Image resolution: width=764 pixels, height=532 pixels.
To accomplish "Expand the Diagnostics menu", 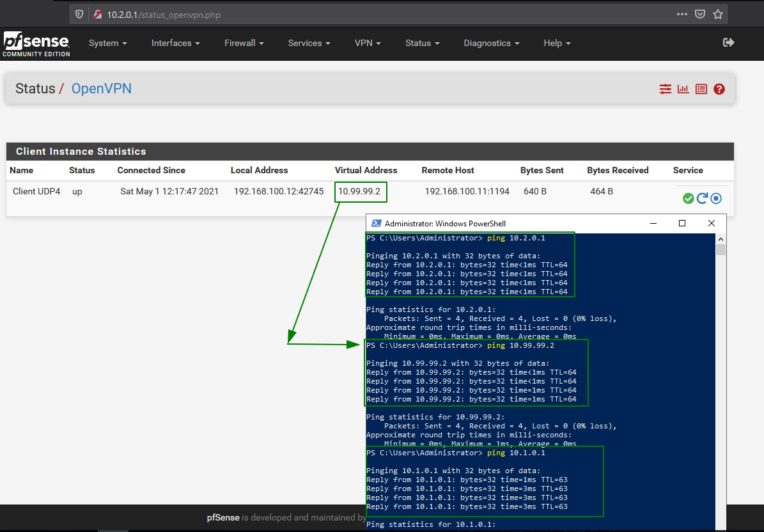I will (x=492, y=43).
